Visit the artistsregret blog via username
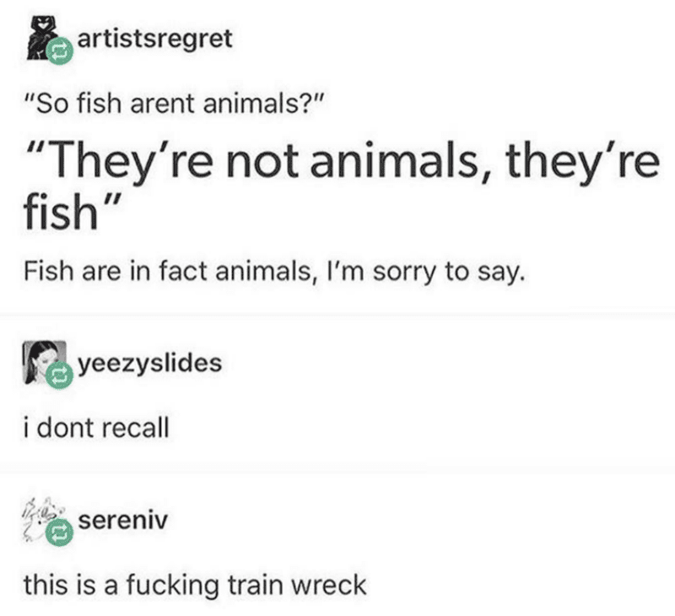 click(x=155, y=39)
